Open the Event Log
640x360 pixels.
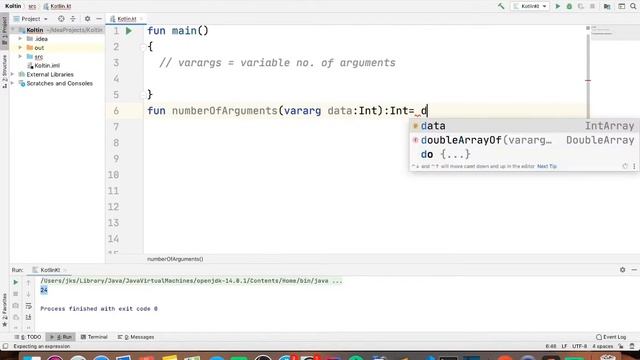611,337
